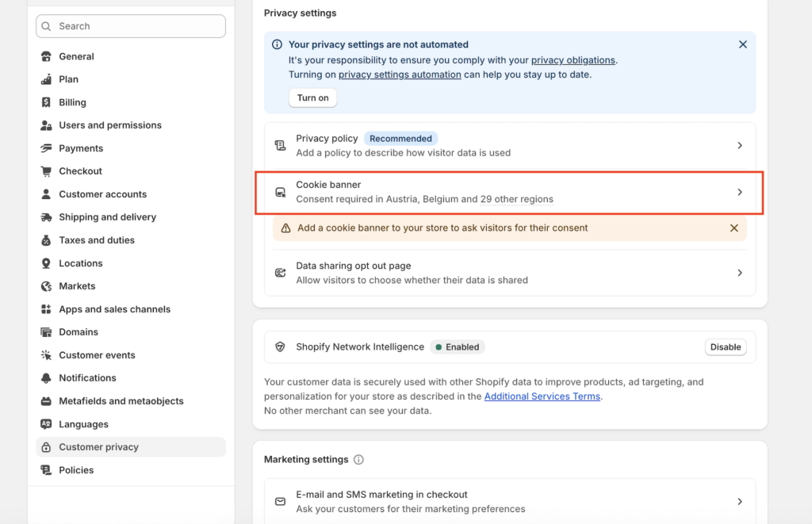812x524 pixels.
Task: Dismiss the privacy settings not automated banner
Action: point(742,45)
